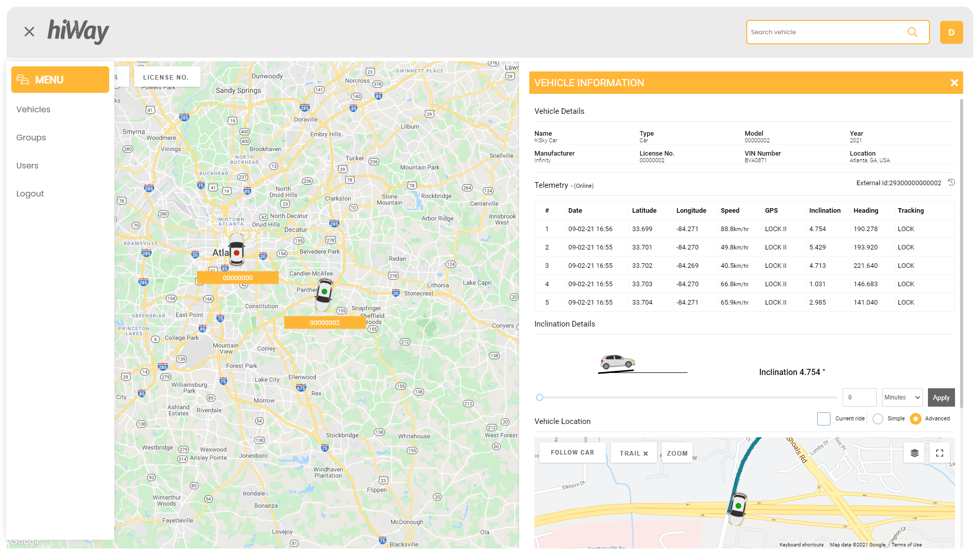Open the Minutes unit dropdown

pyautogui.click(x=902, y=397)
